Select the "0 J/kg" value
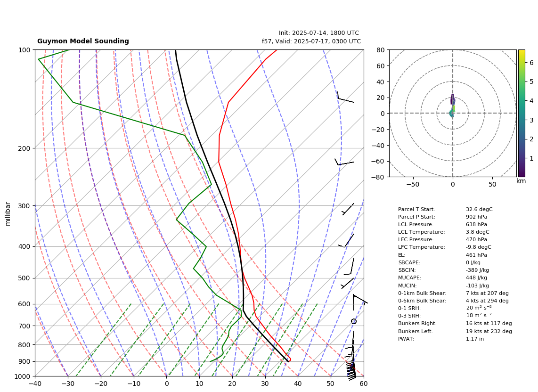Image resolution: width=538 pixels, height=392 pixels. point(473,262)
